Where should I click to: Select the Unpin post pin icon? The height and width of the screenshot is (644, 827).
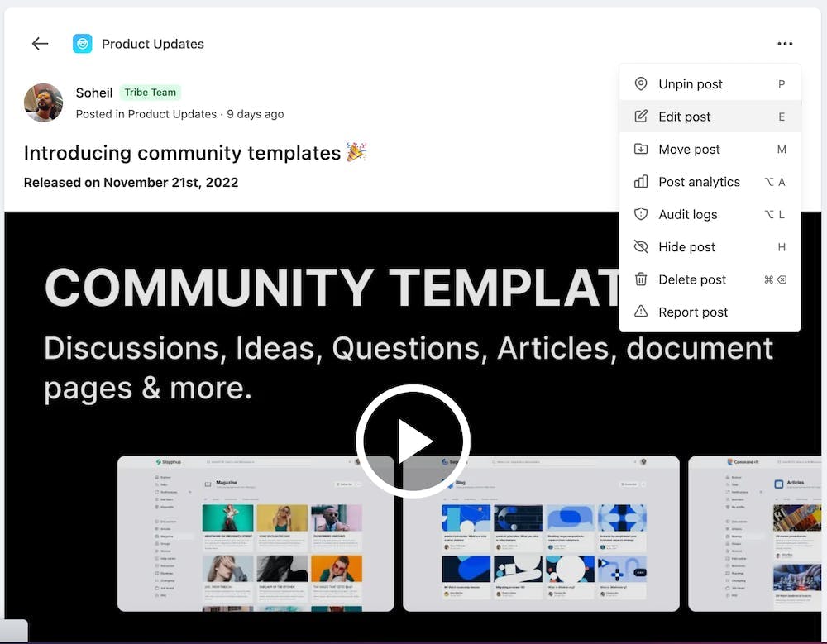point(641,83)
